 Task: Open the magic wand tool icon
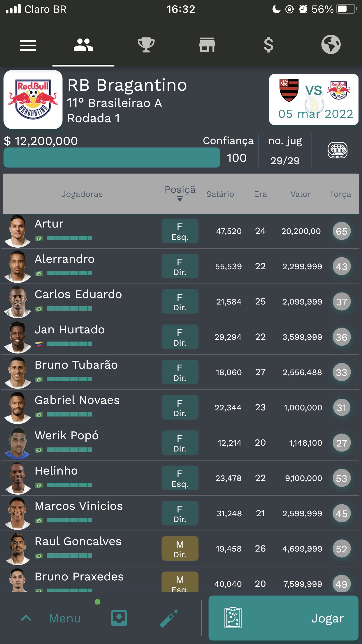pos(169,618)
